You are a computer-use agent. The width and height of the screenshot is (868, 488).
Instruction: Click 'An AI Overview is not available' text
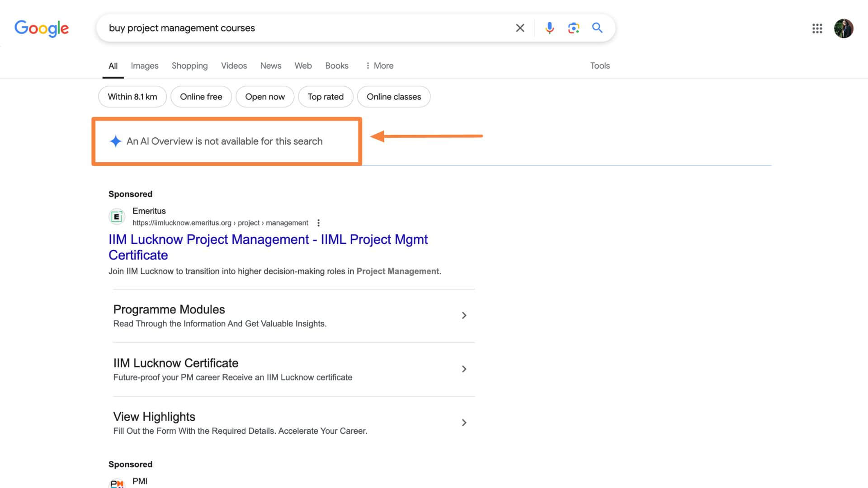[225, 141]
